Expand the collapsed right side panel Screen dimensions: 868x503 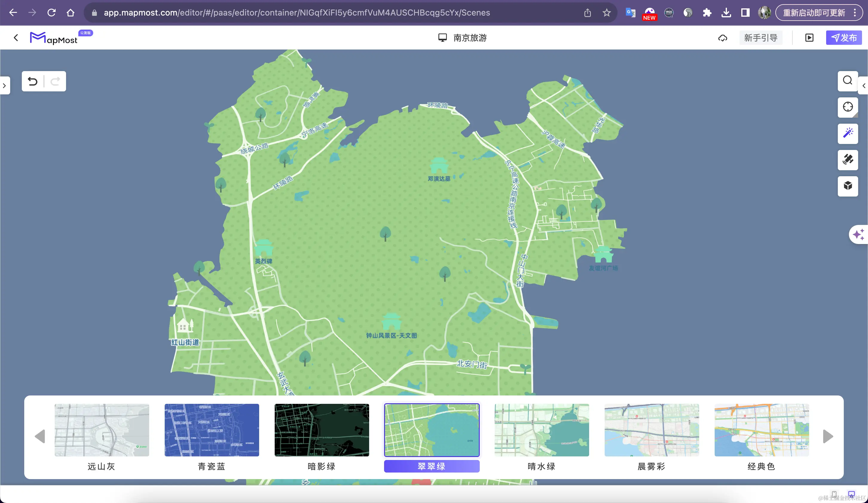coord(864,85)
